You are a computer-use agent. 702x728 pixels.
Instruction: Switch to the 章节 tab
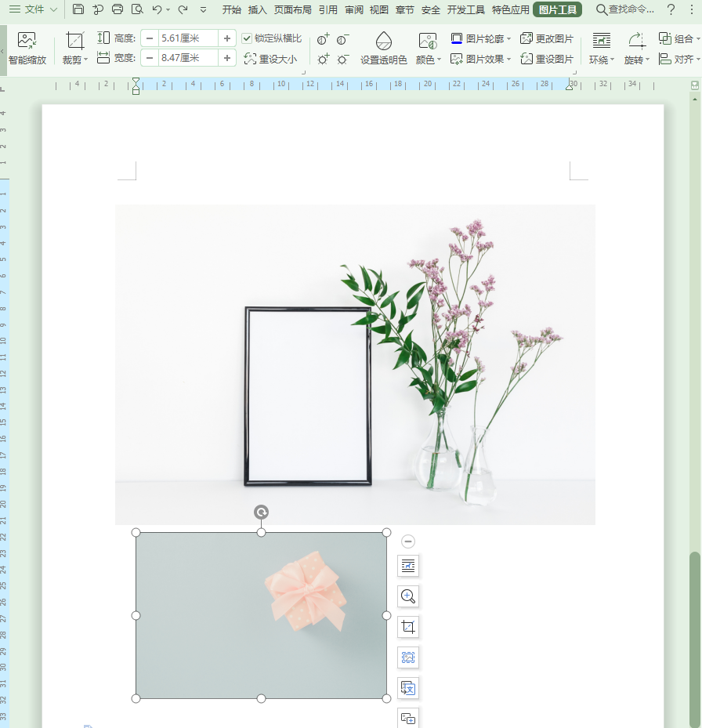pyautogui.click(x=404, y=9)
